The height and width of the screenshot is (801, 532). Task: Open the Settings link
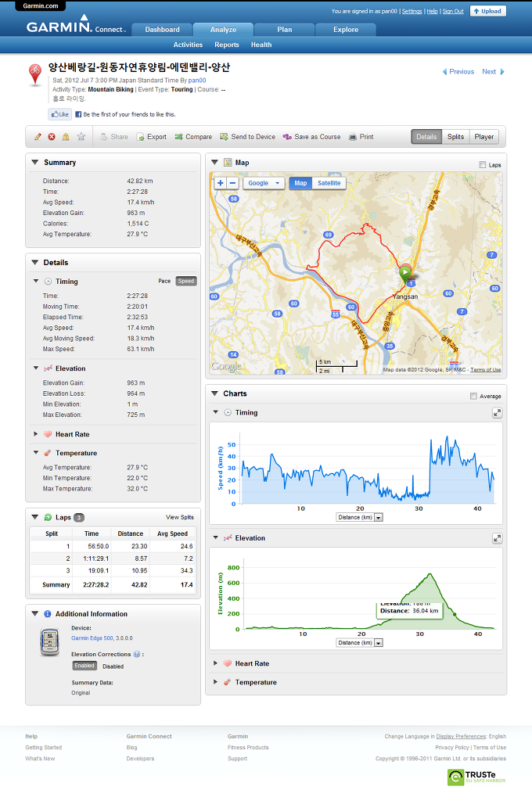(x=412, y=11)
